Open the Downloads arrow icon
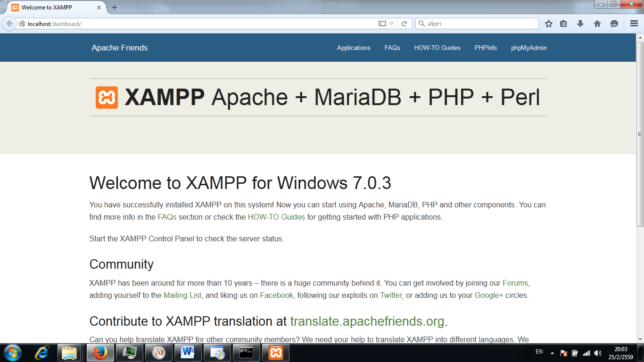This screenshot has width=644, height=362. (580, 24)
